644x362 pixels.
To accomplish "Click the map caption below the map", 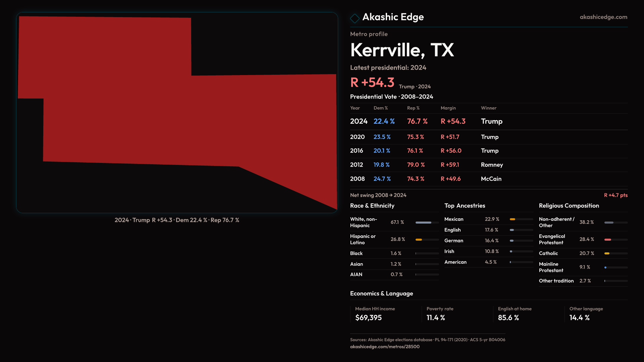I will click(177, 220).
